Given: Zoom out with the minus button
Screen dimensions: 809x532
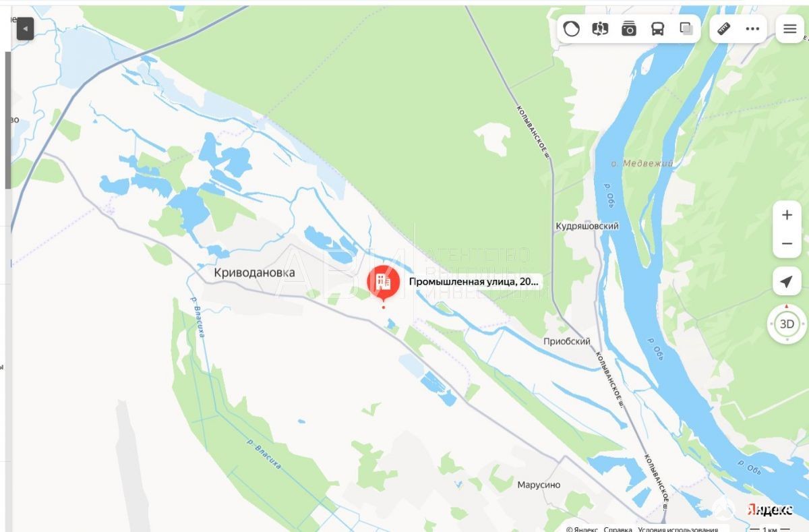Looking at the screenshot, I should (x=787, y=243).
